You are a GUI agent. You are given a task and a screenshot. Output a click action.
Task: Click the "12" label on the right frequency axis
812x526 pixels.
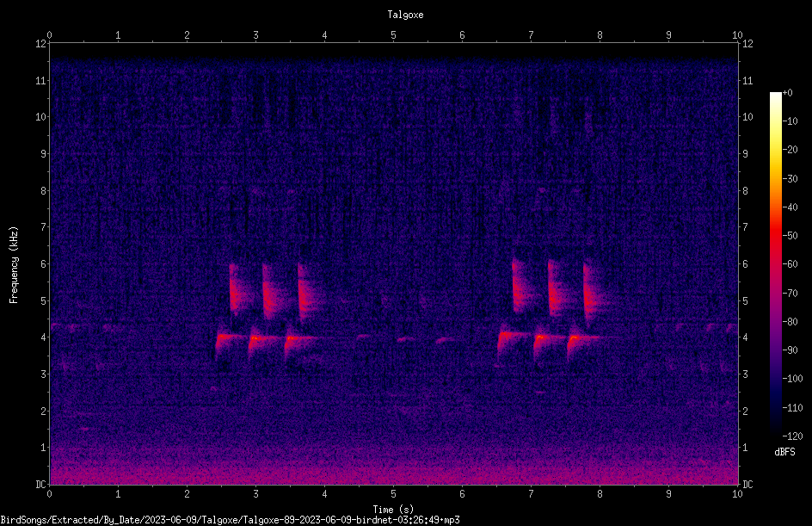point(747,44)
